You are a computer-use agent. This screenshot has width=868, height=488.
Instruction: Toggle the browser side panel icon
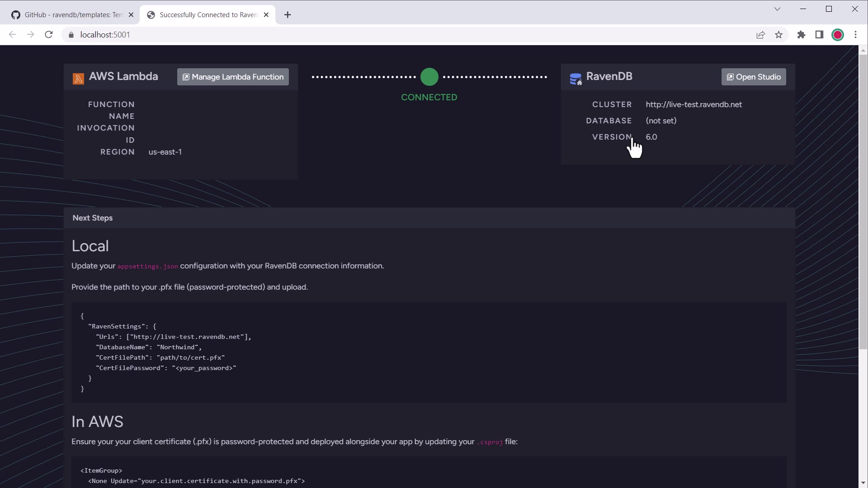[x=819, y=35]
